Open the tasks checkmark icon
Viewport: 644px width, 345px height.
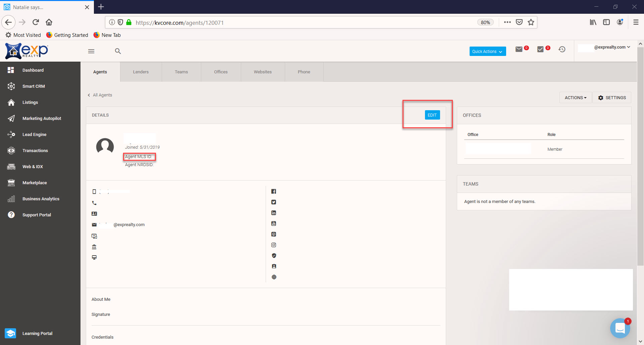pyautogui.click(x=540, y=49)
